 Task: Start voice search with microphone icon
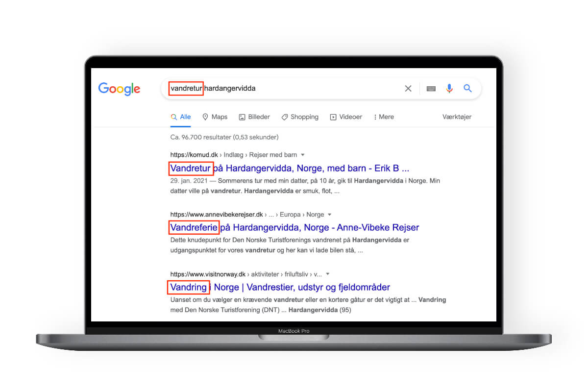click(449, 89)
